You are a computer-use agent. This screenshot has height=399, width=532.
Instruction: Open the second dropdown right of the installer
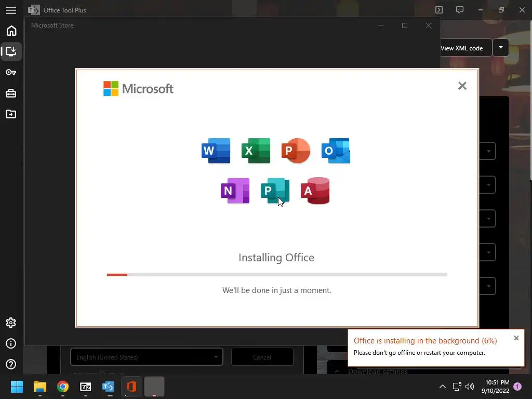488,185
